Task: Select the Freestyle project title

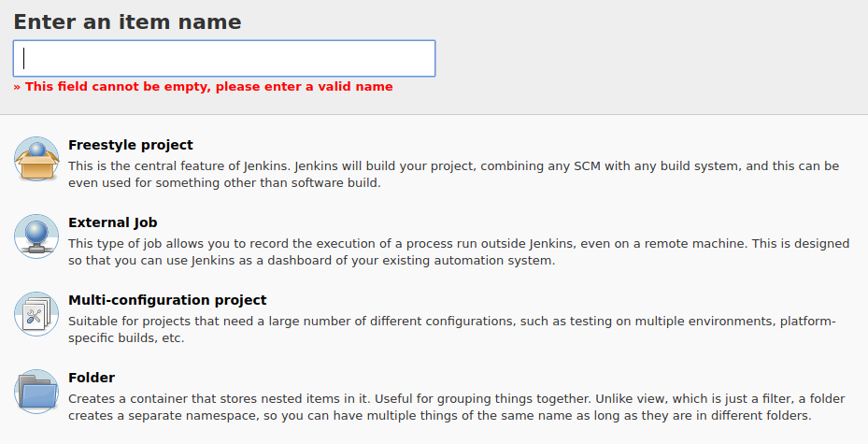Action: pos(131,145)
